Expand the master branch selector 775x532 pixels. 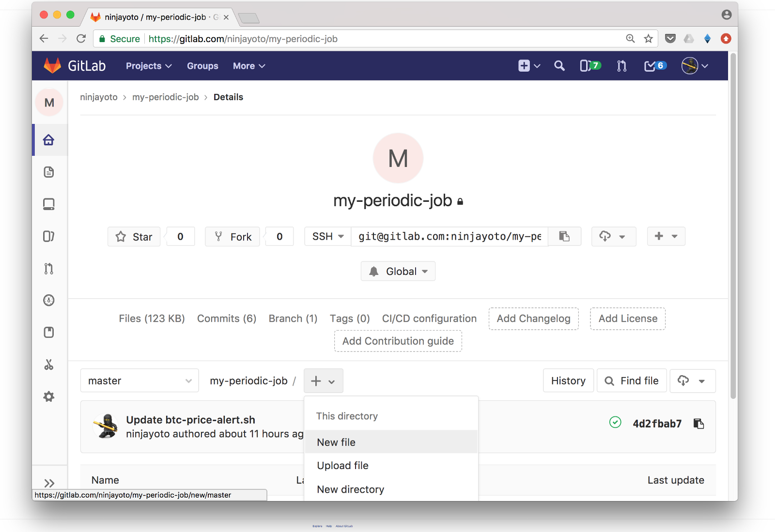pyautogui.click(x=139, y=381)
